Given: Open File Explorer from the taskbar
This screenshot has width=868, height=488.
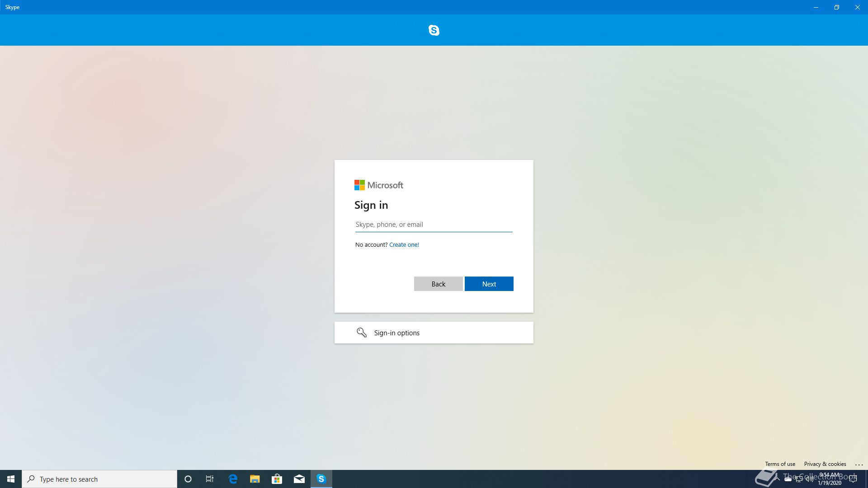Looking at the screenshot, I should click(255, 479).
